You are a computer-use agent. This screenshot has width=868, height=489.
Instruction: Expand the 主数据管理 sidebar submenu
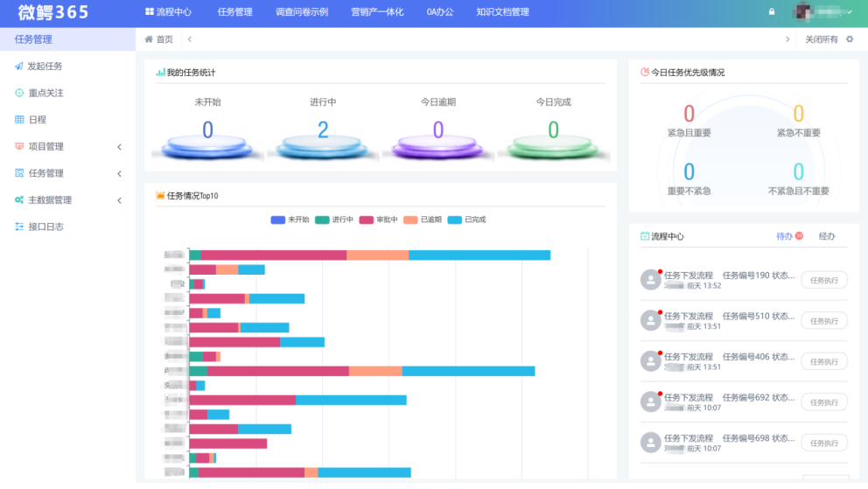tap(119, 200)
